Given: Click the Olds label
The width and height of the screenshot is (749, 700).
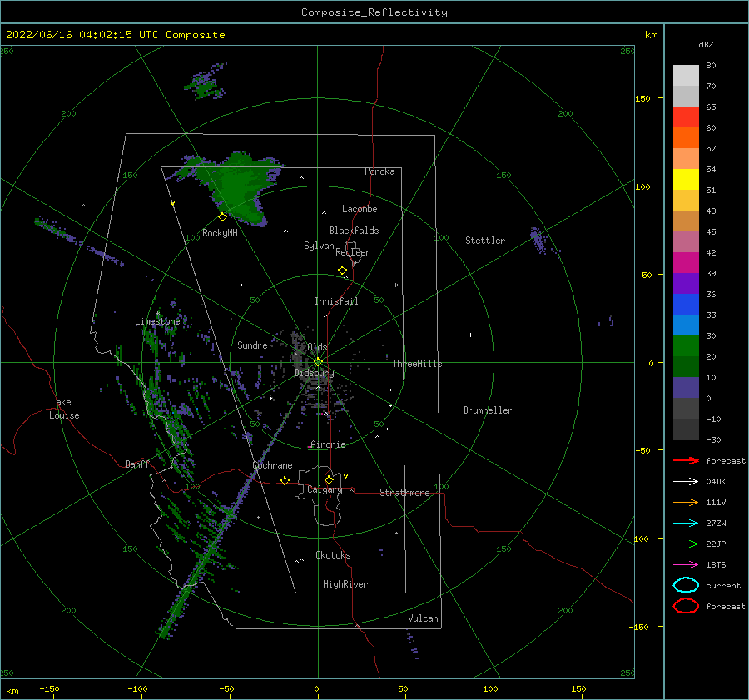Looking at the screenshot, I should point(317,347).
